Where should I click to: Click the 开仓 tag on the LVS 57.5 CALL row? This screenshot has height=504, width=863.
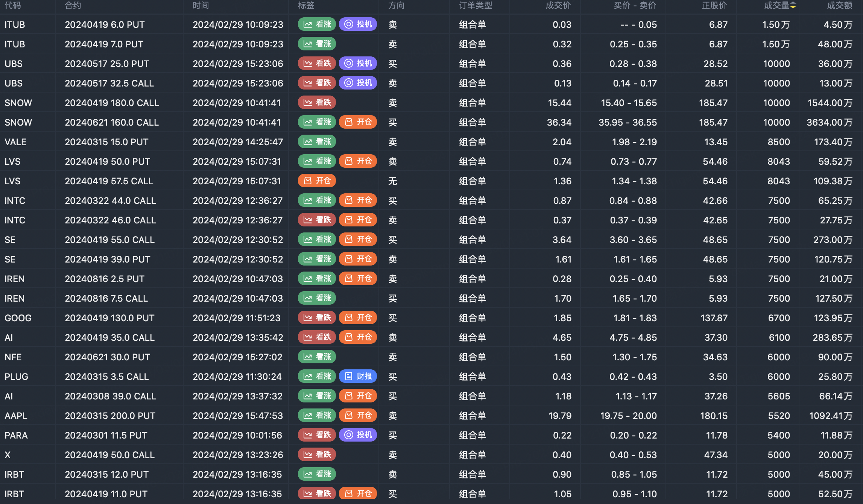(317, 181)
